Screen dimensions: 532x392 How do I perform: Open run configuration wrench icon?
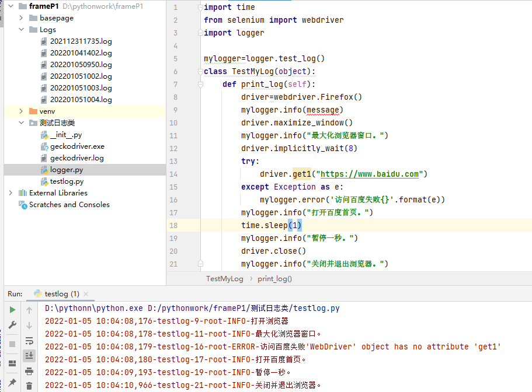click(12, 325)
